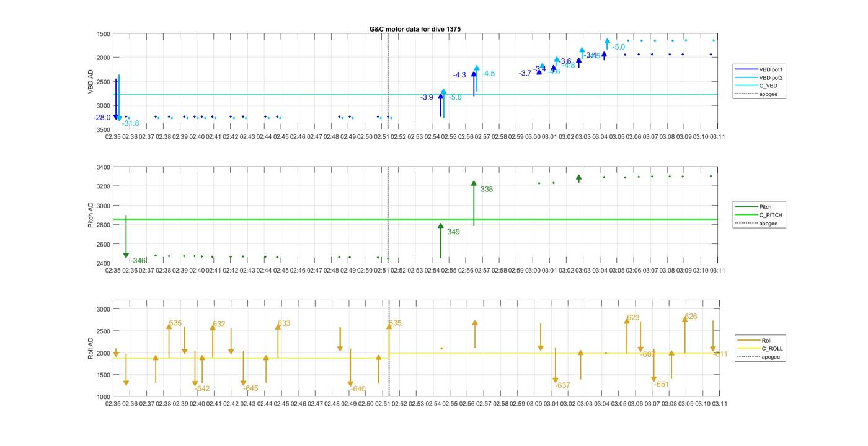
Task: Click the -651 label in roll plot
Action: click(x=662, y=385)
